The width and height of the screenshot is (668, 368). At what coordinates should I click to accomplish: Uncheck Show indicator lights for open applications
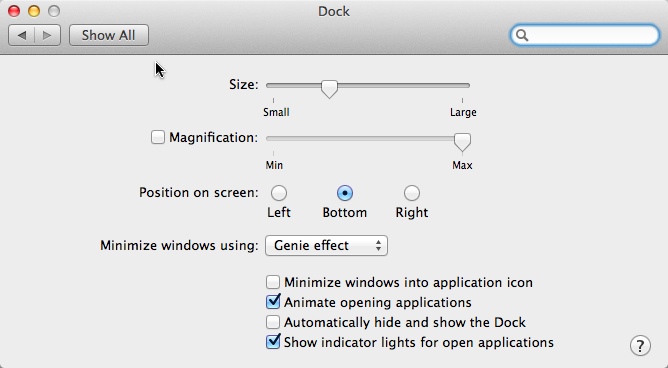tap(273, 342)
